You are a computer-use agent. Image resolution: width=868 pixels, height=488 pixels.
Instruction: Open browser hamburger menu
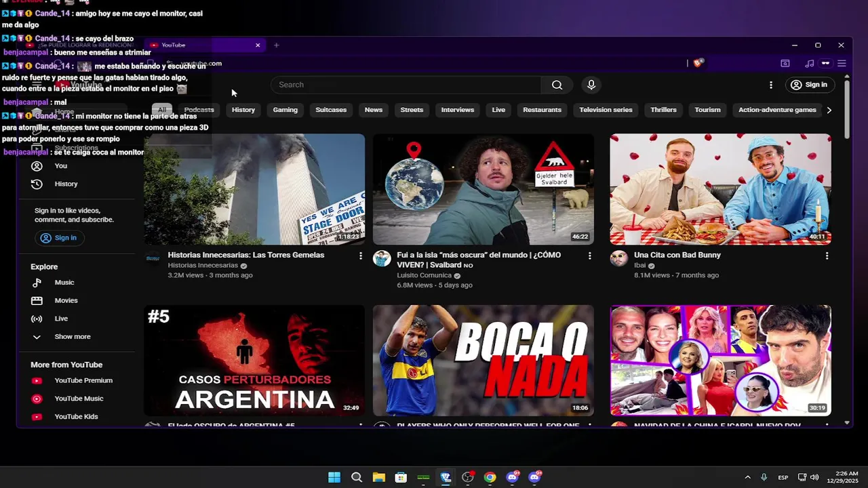pos(842,63)
